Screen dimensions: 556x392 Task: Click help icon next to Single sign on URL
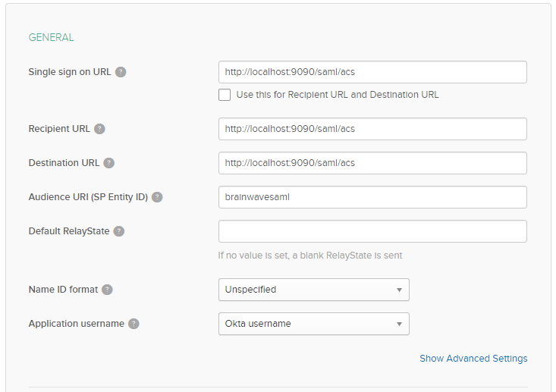(x=121, y=72)
